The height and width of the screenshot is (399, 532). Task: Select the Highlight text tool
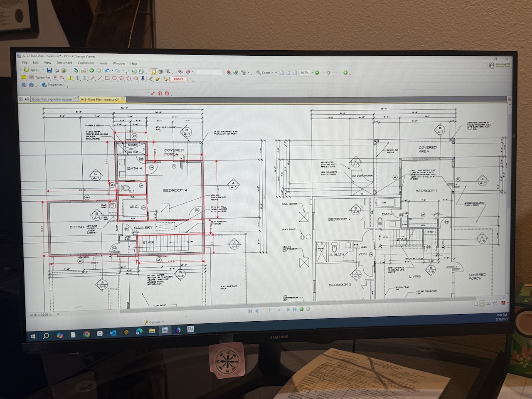[x=70, y=78]
